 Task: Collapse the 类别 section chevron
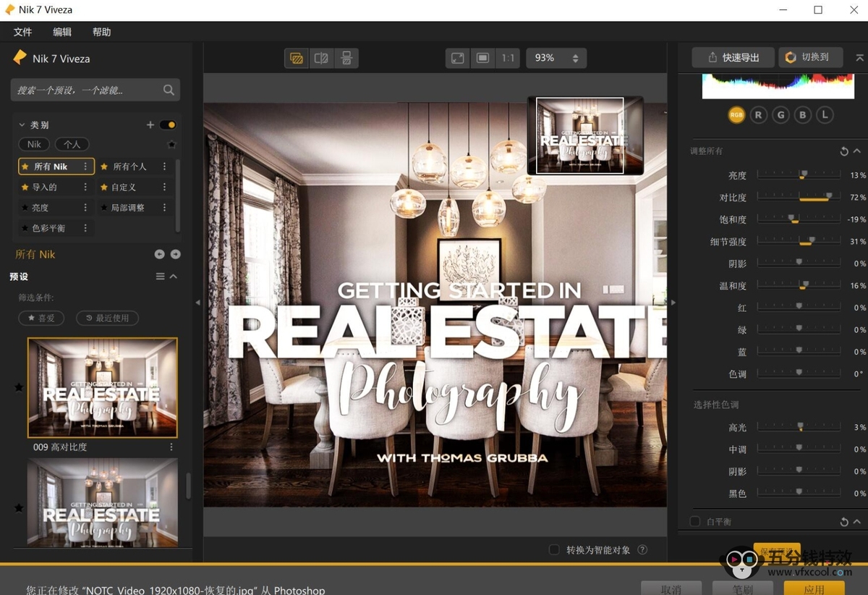[22, 125]
